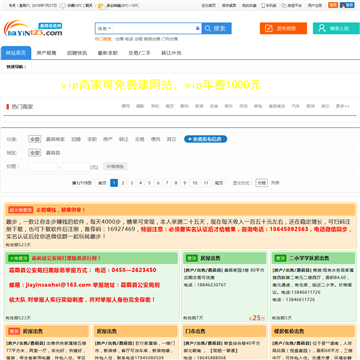Click the blue QQ login button
The image size is (360, 360).
pyautogui.click(x=347, y=5)
